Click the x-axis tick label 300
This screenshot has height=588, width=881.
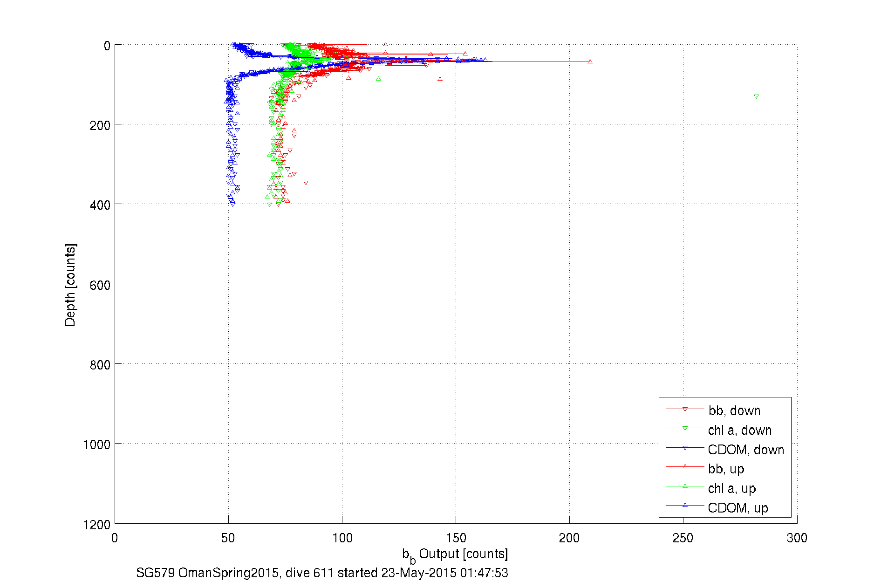click(x=797, y=538)
